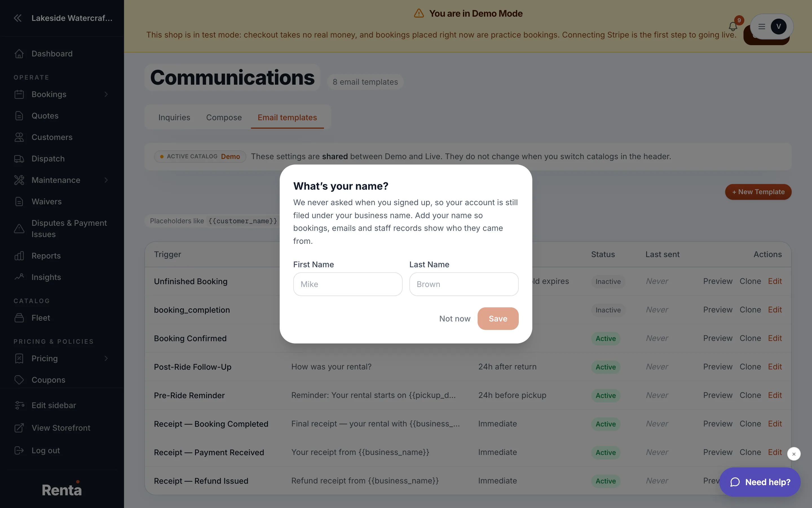The width and height of the screenshot is (812, 508).
Task: Preview the Receipt — Payment Received template
Action: [718, 453]
